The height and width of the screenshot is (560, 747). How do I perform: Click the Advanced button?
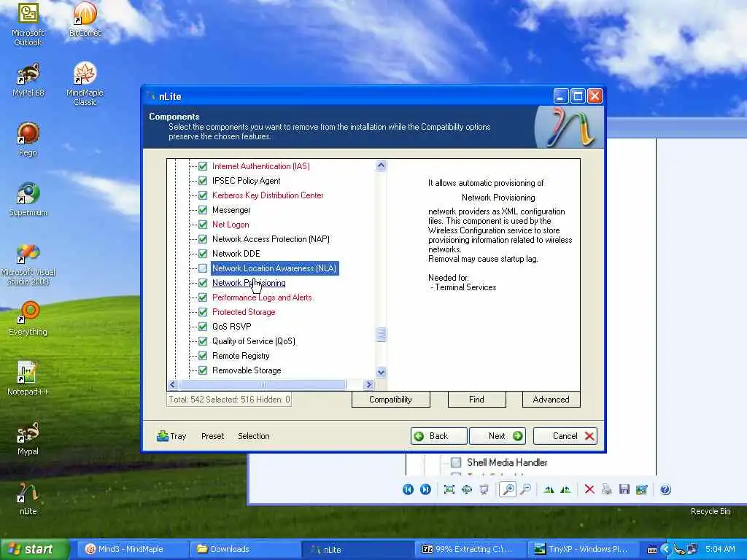[551, 400]
